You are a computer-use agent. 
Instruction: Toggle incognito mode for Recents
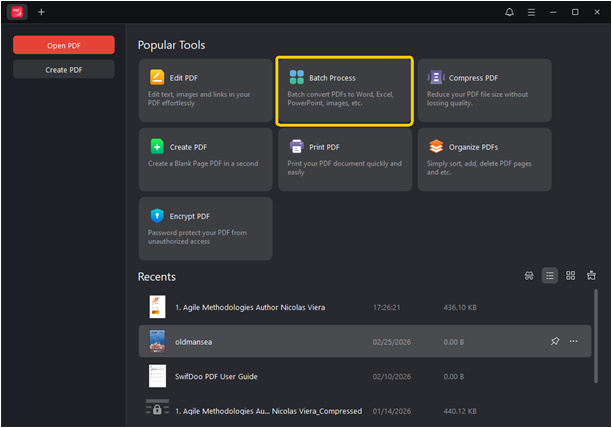(x=529, y=276)
